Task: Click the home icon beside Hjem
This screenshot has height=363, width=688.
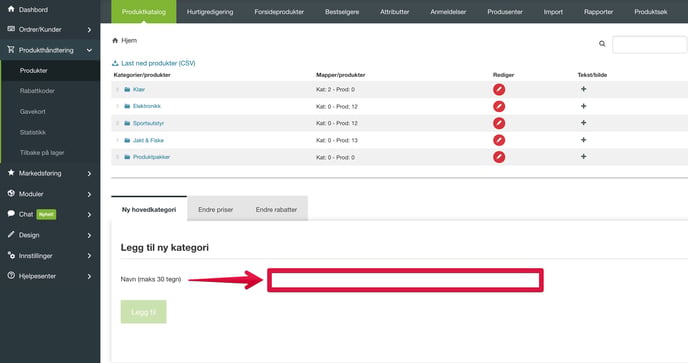Action: (x=115, y=40)
